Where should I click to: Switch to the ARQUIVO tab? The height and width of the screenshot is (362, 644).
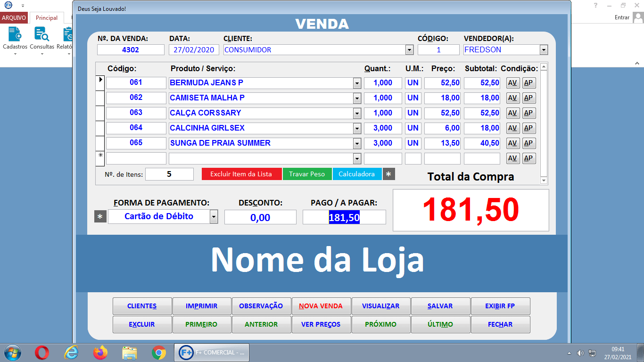(14, 17)
